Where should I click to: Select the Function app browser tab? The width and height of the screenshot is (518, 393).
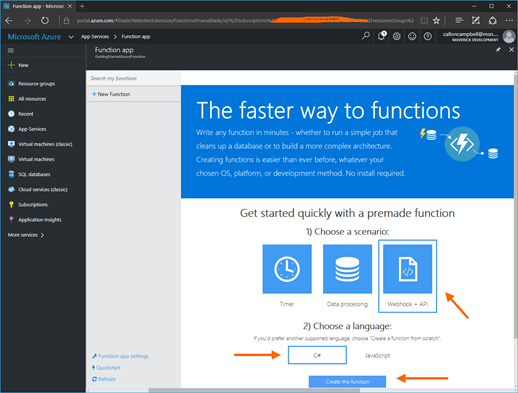tap(38, 6)
